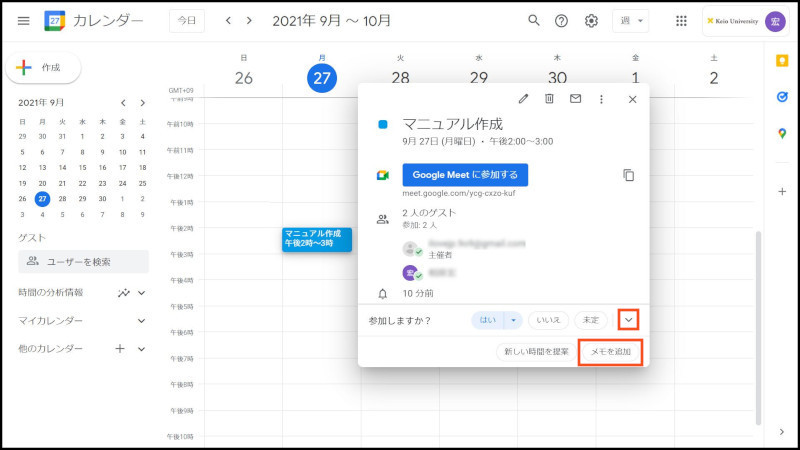Open the event's three-dot options menu
The height and width of the screenshot is (450, 800).
point(601,99)
